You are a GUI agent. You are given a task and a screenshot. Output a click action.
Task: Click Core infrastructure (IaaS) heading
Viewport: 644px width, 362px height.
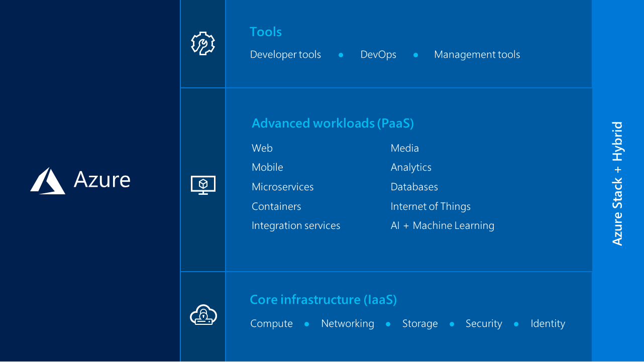[323, 300]
